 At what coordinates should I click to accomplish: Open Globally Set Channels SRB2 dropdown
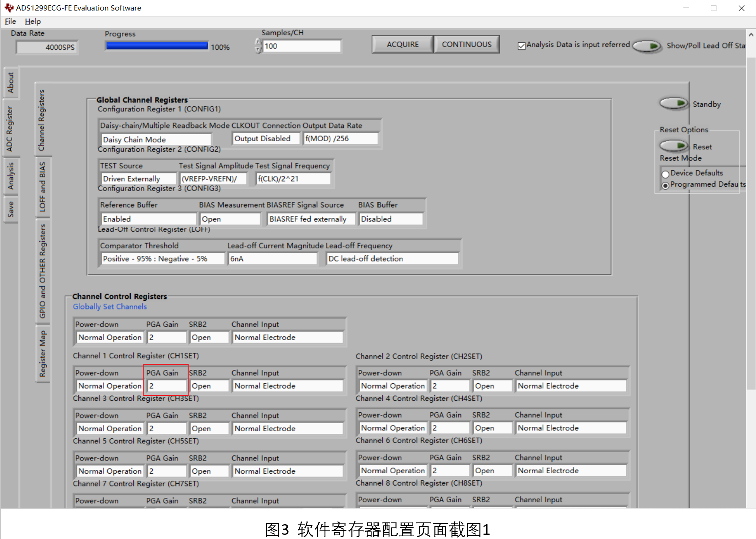(x=209, y=337)
